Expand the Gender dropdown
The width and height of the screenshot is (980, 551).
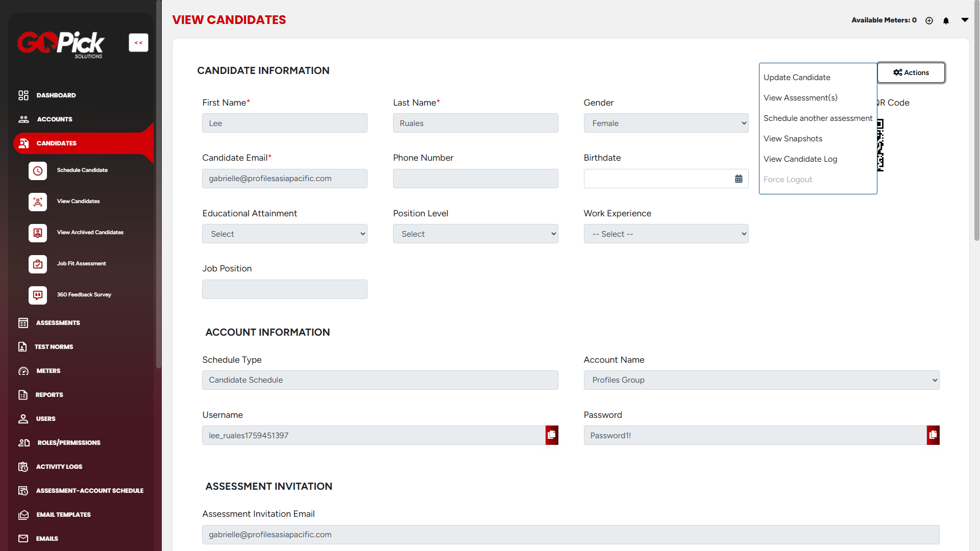click(666, 123)
